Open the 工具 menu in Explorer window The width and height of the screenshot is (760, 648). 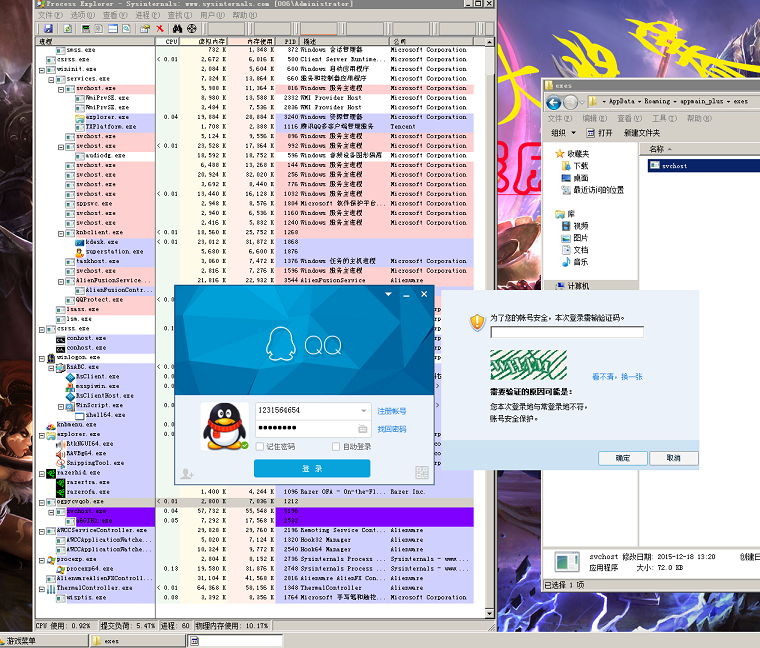pyautogui.click(x=664, y=118)
